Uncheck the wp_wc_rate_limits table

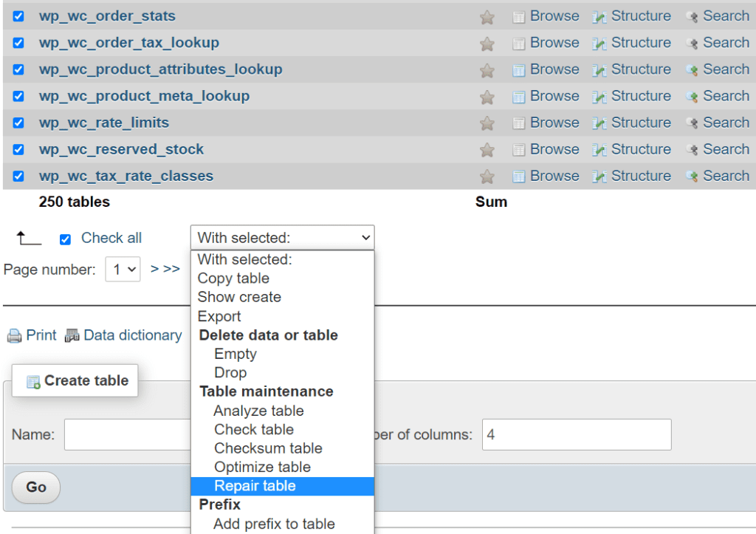pyautogui.click(x=18, y=122)
